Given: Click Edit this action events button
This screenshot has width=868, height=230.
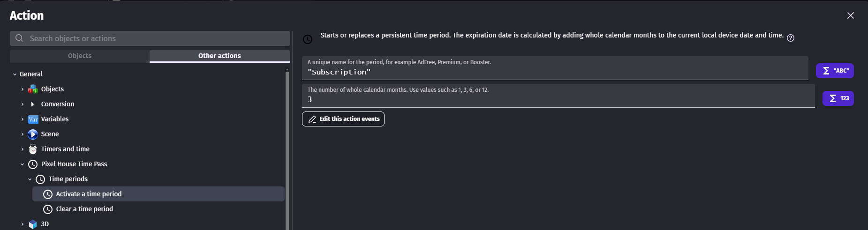Looking at the screenshot, I should pyautogui.click(x=343, y=119).
